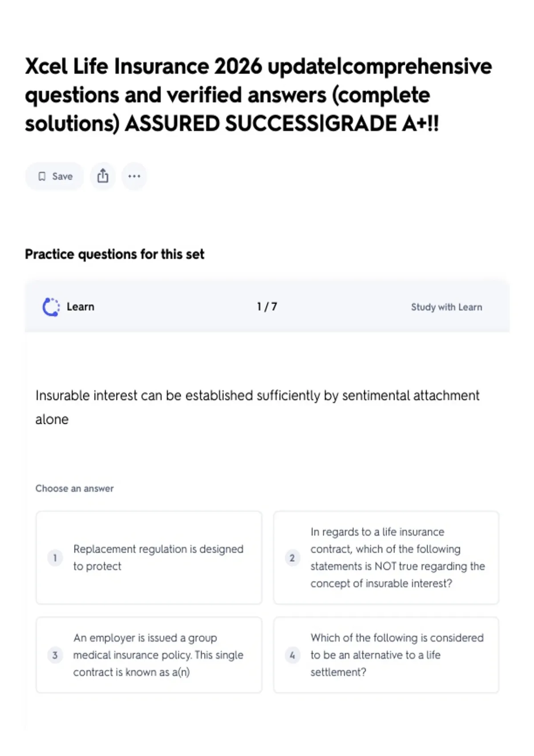Viewport: 534px width, 756px height.
Task: Choose answer about alternative to life settlement
Action: tap(386, 655)
